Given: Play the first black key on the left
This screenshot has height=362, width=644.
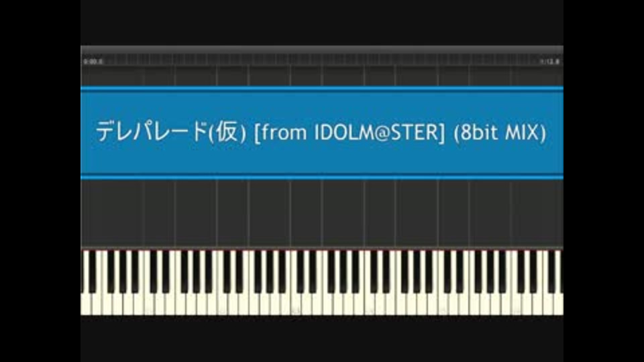Looking at the screenshot, I should [x=93, y=271].
